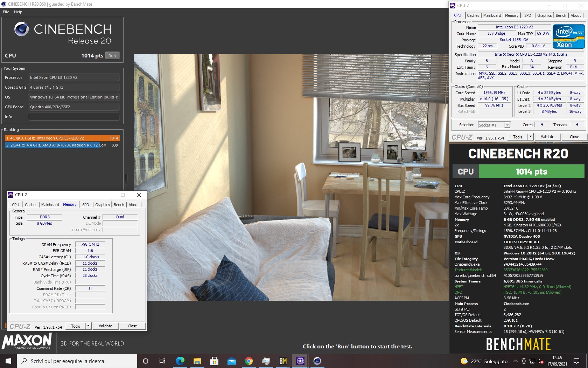The width and height of the screenshot is (588, 368).
Task: Click Validate in top-right CPU-Z
Action: 547,137
